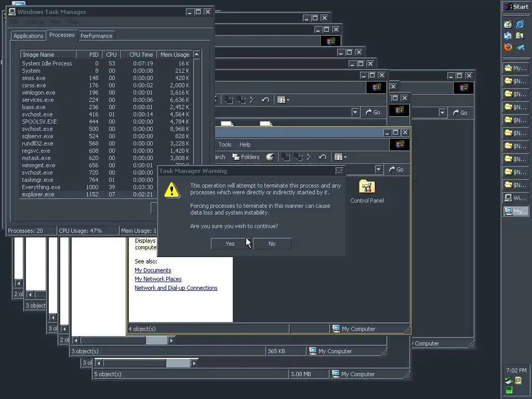Open Task Manager File menu
Screen dimensions: 532x399
pyautogui.click(x=14, y=22)
